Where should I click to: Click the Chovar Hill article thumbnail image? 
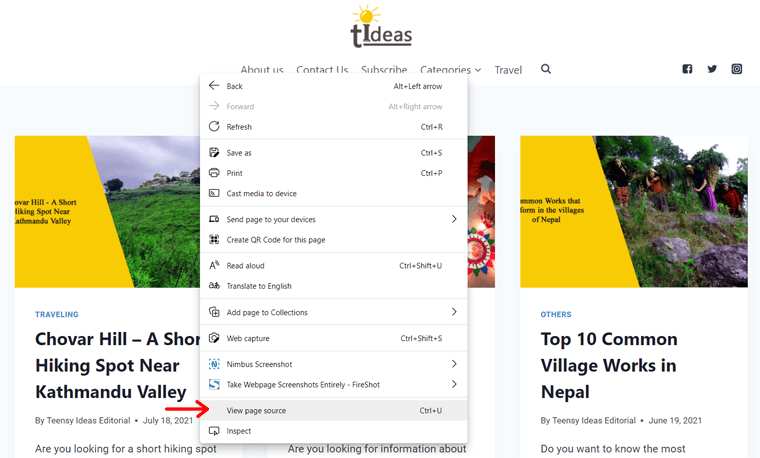coord(108,211)
